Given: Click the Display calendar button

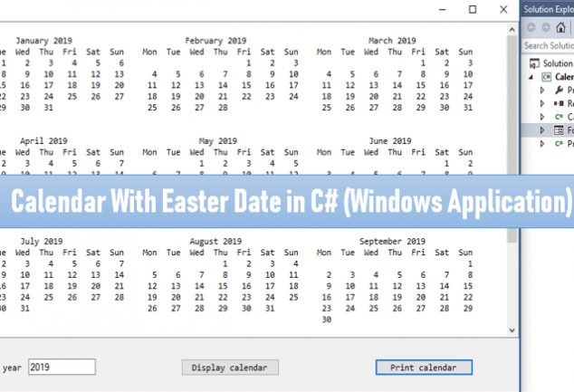Looking at the screenshot, I should point(230,368).
